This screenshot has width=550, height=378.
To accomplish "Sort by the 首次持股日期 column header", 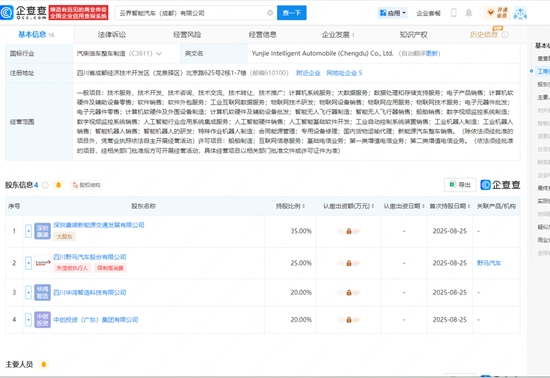I will (x=450, y=206).
